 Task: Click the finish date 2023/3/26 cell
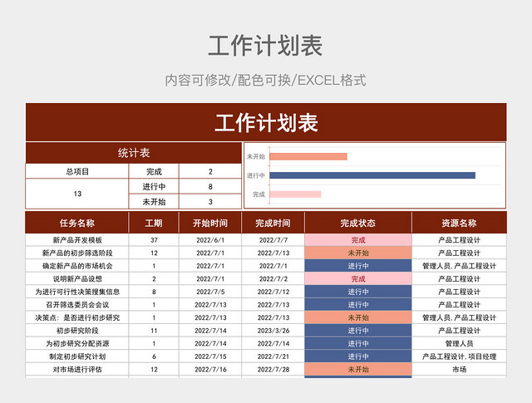273,330
